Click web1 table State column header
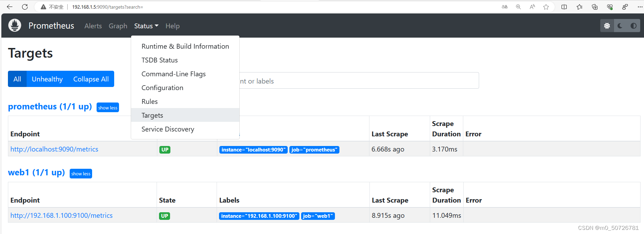The width and height of the screenshot is (644, 234). tap(167, 200)
